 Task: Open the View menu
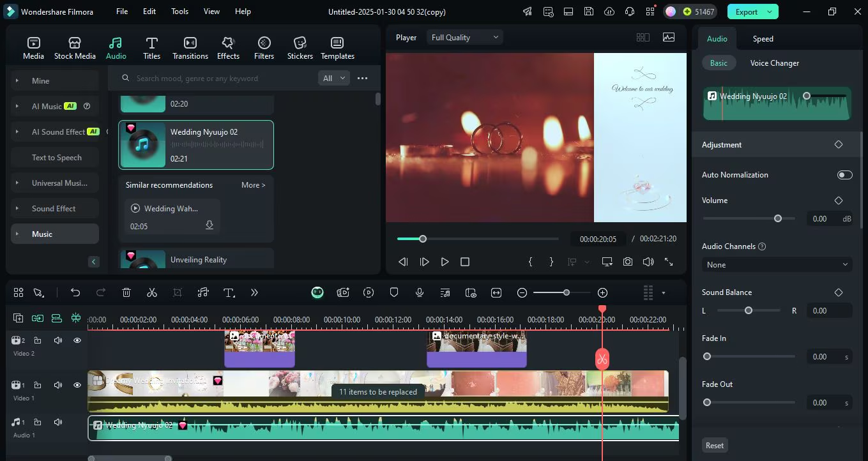click(x=211, y=11)
